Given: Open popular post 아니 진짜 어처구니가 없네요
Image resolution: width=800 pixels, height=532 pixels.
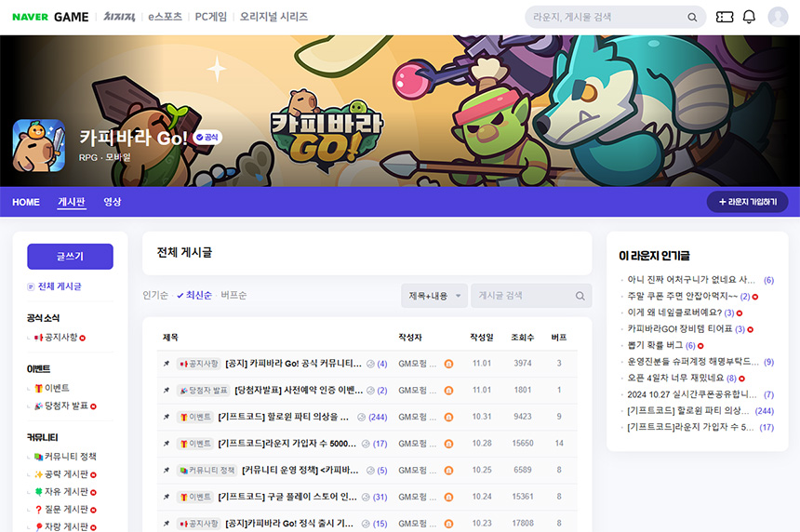Looking at the screenshot, I should [691, 280].
